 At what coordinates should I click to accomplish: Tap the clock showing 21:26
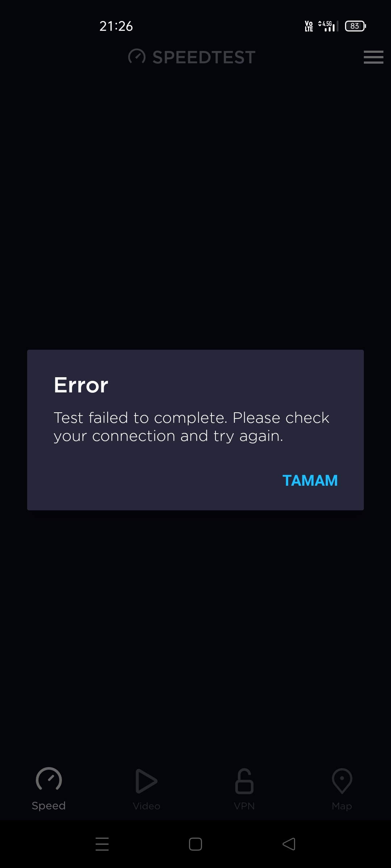pyautogui.click(x=116, y=26)
